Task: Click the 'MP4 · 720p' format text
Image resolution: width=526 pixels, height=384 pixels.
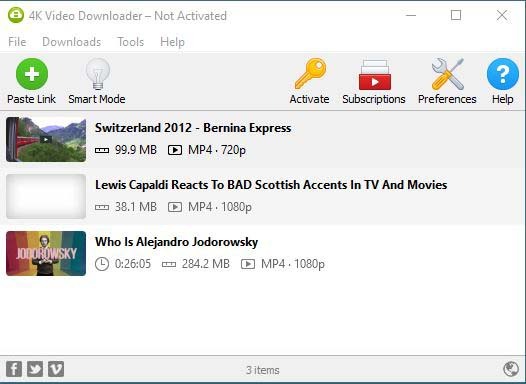Action: point(217,150)
